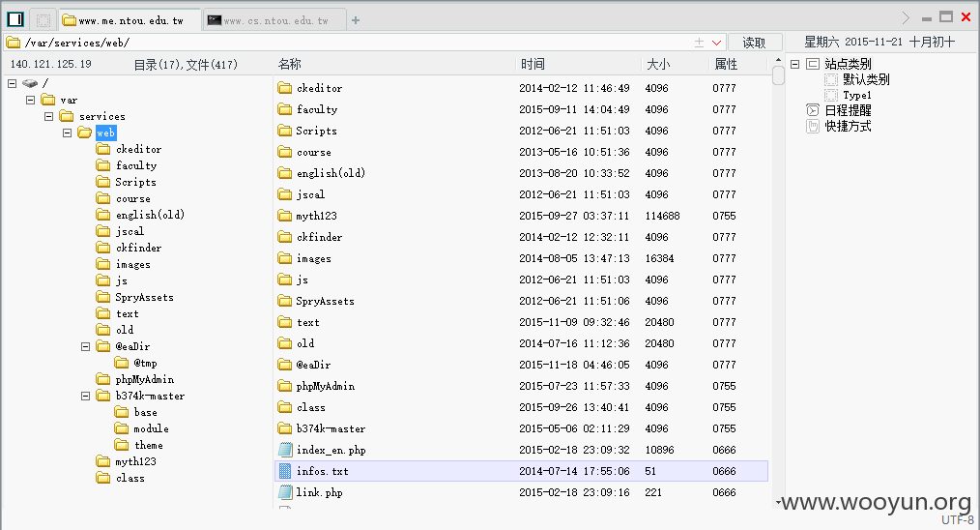Select the theme subfolder in the tree

[x=149, y=445]
